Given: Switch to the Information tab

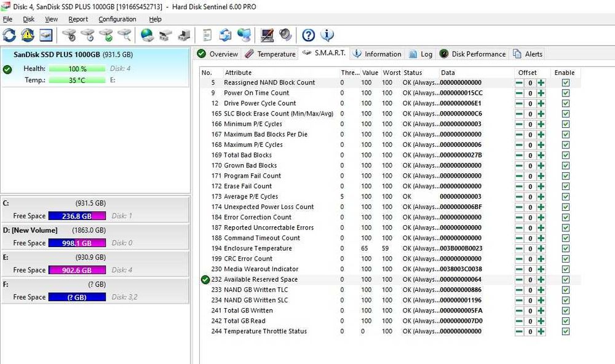Looking at the screenshot, I should point(377,54).
